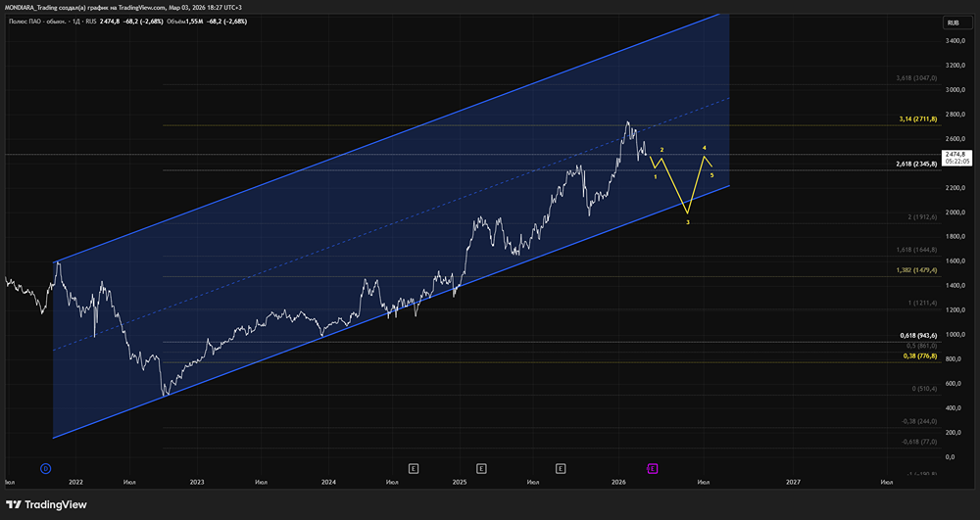Open the gray earnings E marker before 2026
The height and width of the screenshot is (520, 980).
pyautogui.click(x=561, y=468)
